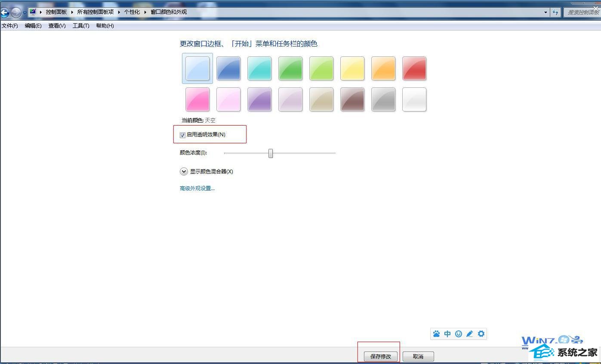Expand the breadcrumb arrow after 个性化

(x=145, y=12)
